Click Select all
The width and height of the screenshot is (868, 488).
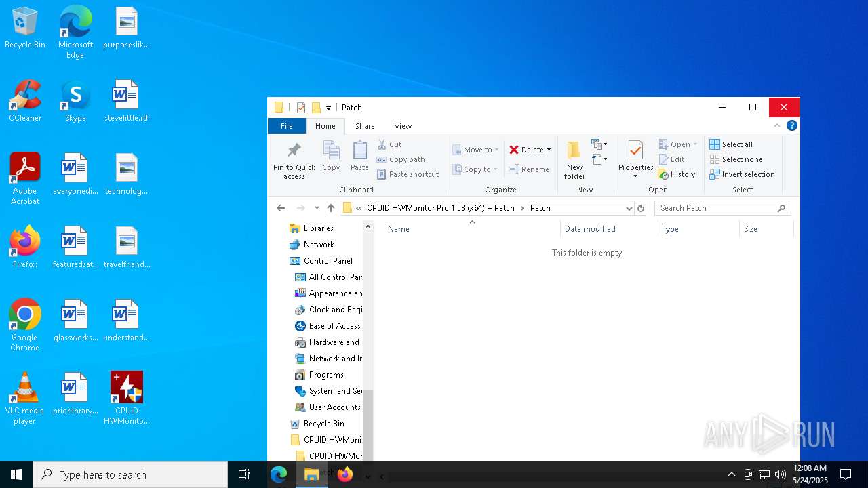pos(731,144)
